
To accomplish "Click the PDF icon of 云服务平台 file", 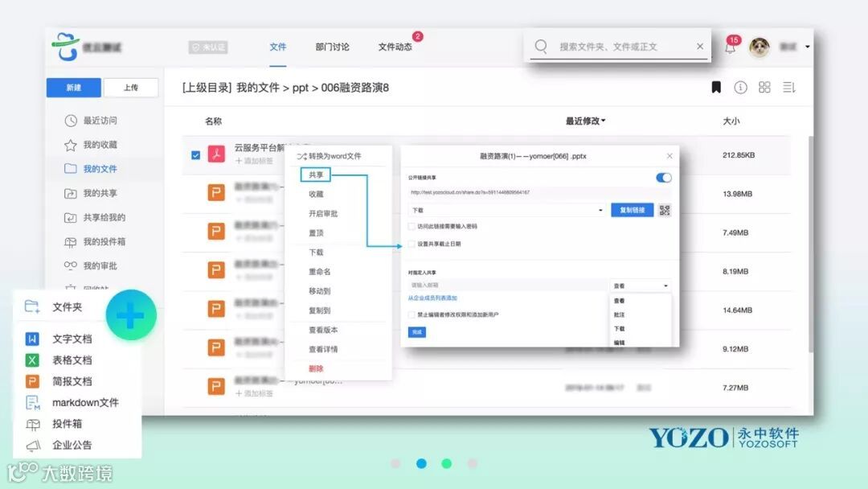I will (x=216, y=154).
